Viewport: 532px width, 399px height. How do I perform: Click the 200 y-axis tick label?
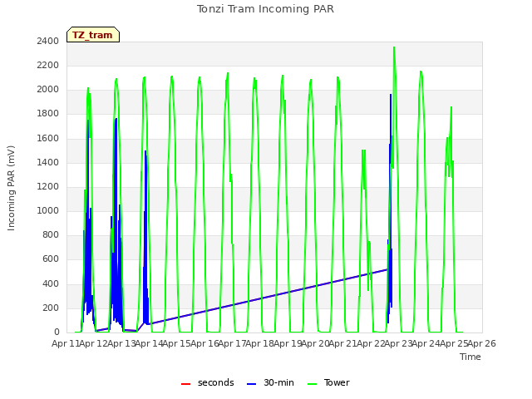(x=51, y=308)
